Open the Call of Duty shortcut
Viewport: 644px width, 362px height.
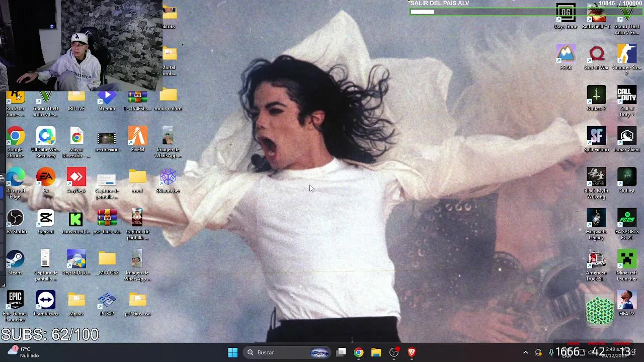(x=627, y=102)
